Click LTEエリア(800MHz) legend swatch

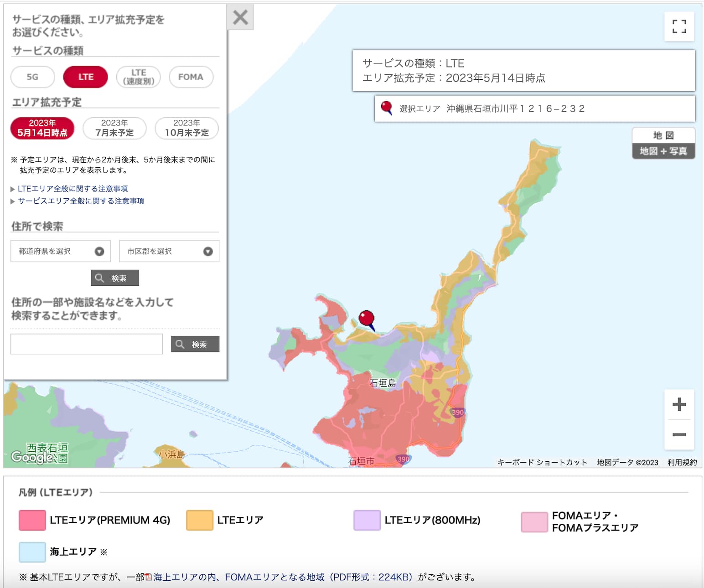[367, 520]
